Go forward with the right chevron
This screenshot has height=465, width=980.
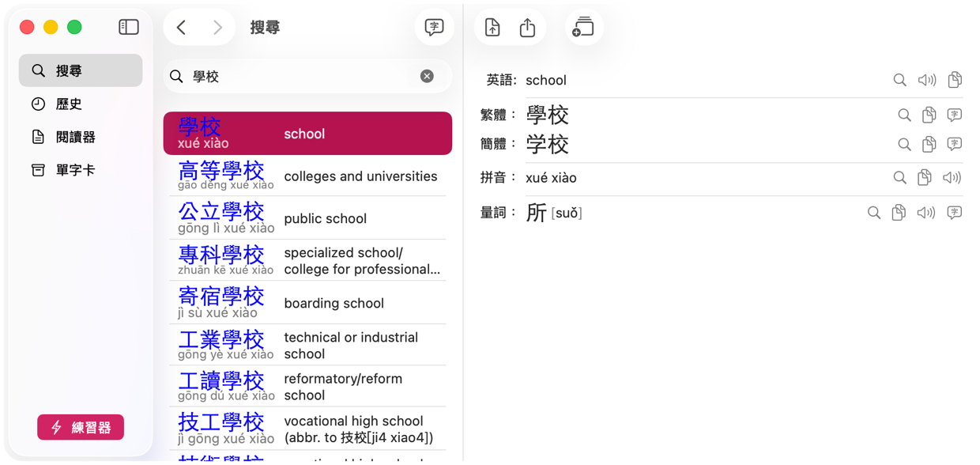217,28
